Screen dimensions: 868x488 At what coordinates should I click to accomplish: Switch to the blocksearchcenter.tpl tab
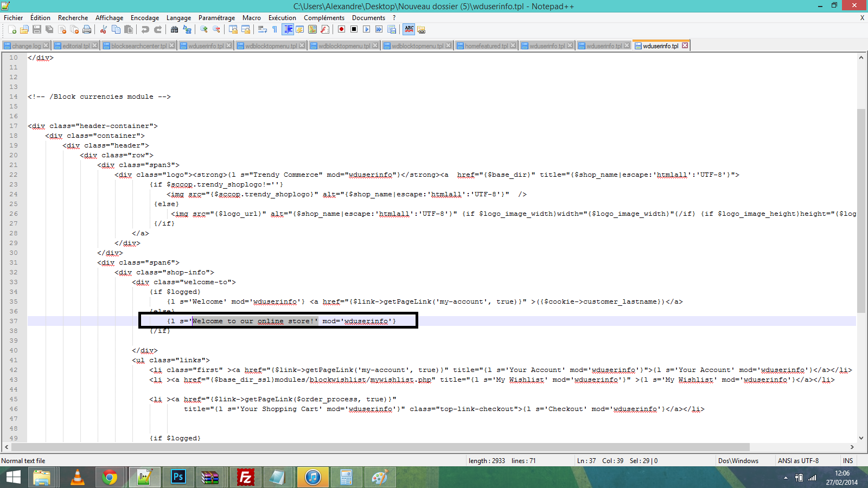click(139, 46)
